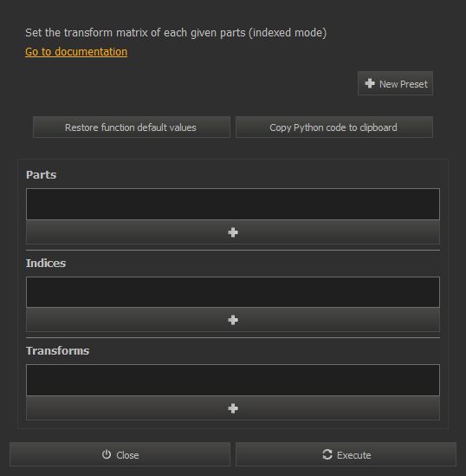This screenshot has width=466, height=476.
Task: Click the plus icon under Parts list
Action: (233, 232)
